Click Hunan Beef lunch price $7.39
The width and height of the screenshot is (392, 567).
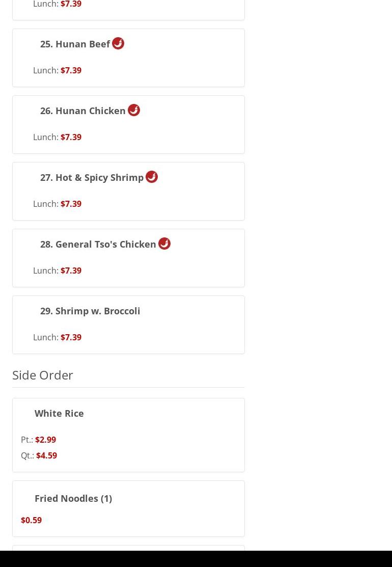71,70
